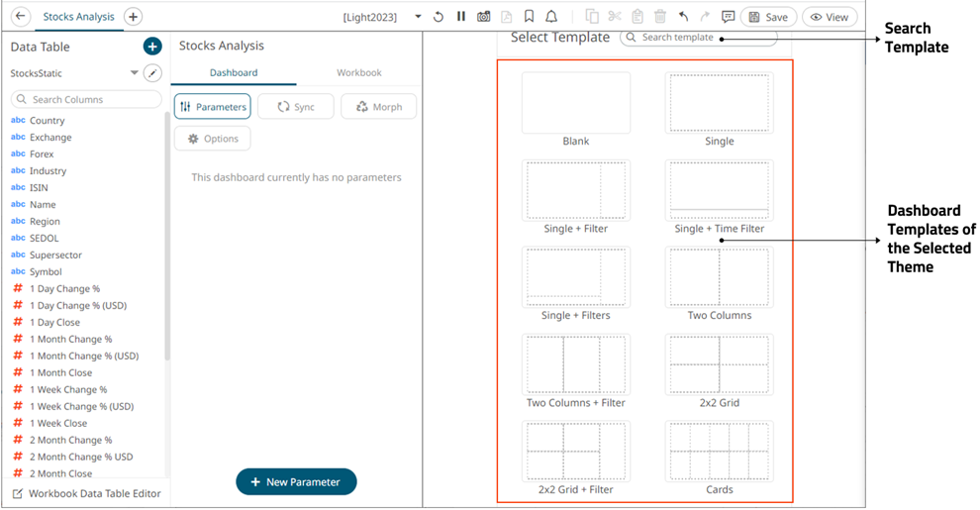
Task: Click the undo arrow icon
Action: pyautogui.click(x=683, y=17)
